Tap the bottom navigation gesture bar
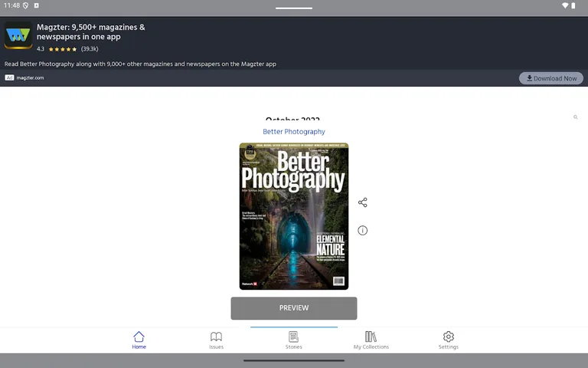588x368 pixels. 294,360
